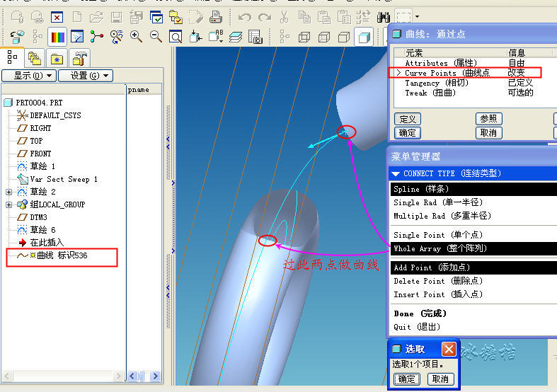The height and width of the screenshot is (392, 557).
Task: Click the 定义 button in curve dialog
Action: point(408,120)
